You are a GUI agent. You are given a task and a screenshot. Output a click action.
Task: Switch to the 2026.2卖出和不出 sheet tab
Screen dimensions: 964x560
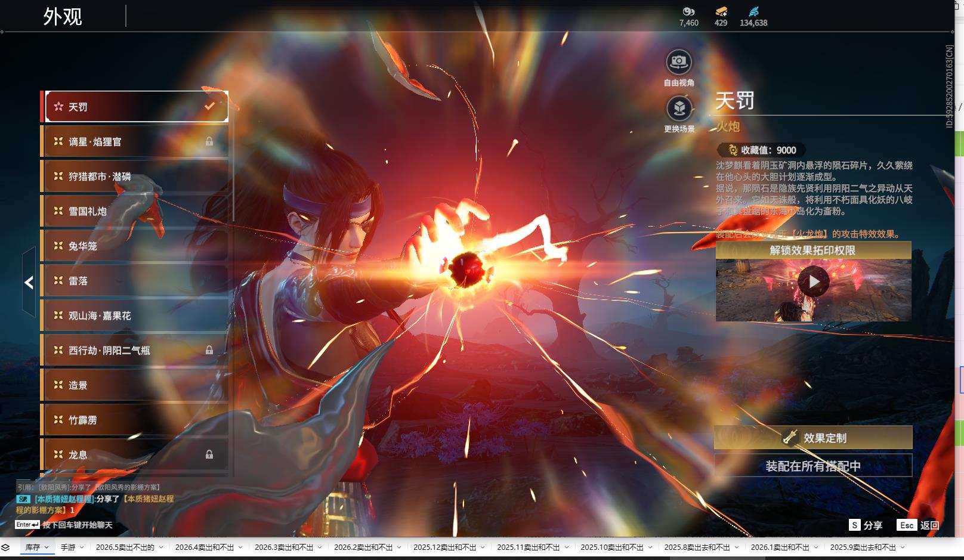363,547
